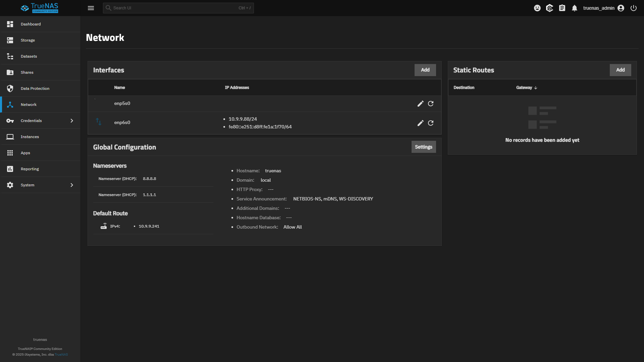This screenshot has height=362, width=644.
Task: Navigate to Apps in sidebar
Action: click(25, 153)
